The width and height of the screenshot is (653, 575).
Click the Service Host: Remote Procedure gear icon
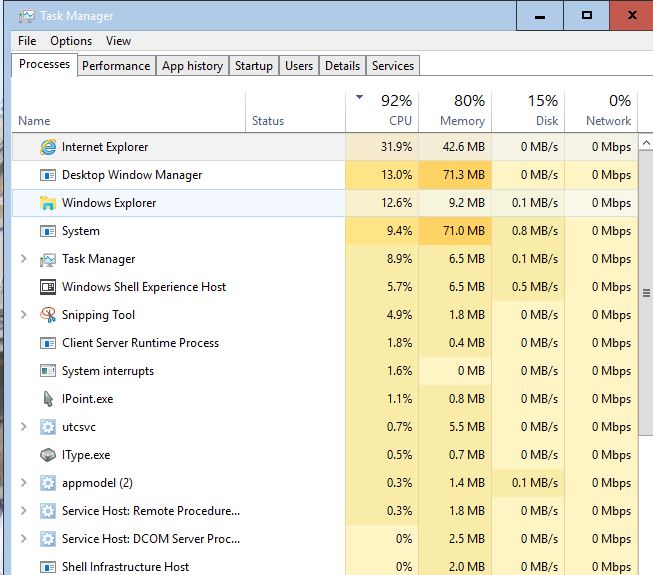pyautogui.click(x=48, y=511)
